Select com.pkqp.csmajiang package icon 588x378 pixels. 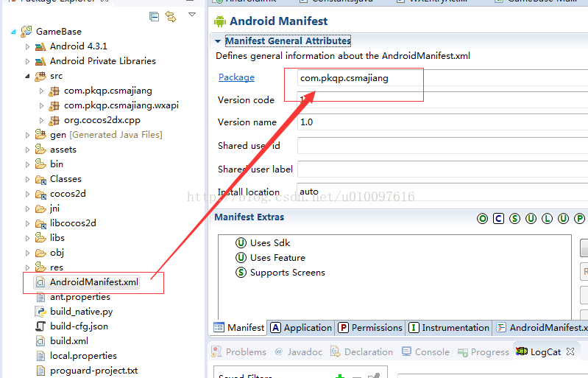pyautogui.click(x=54, y=91)
